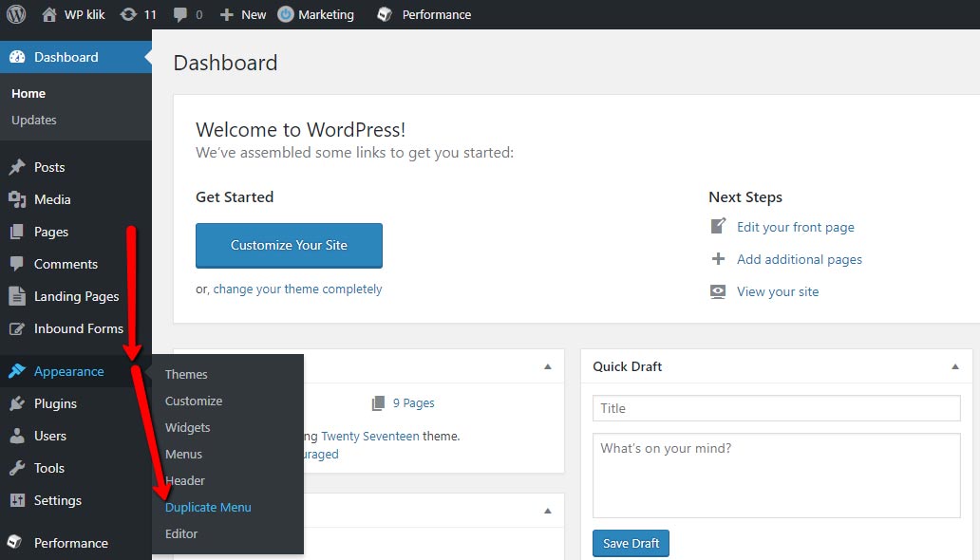Select Duplicate Menu in Appearance submenu
Screen dimensions: 980x560
tap(208, 508)
